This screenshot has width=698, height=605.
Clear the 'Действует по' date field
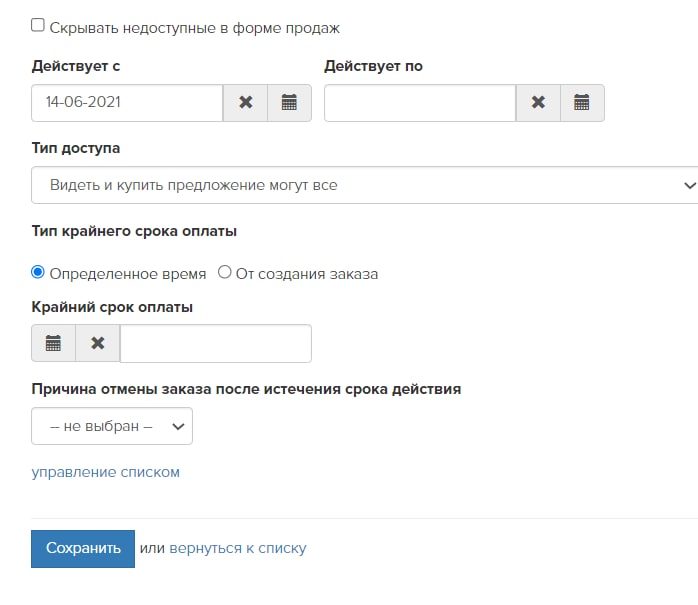(x=538, y=103)
